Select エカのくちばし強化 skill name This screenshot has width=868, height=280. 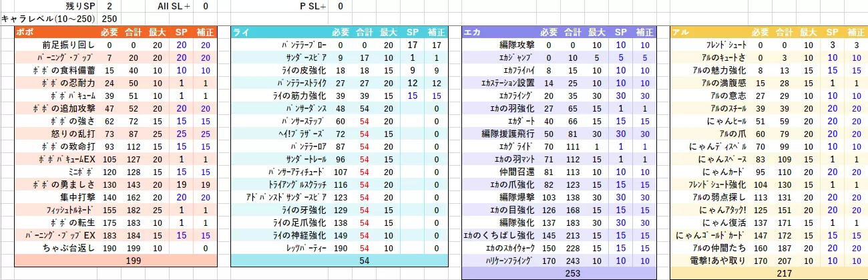click(499, 235)
